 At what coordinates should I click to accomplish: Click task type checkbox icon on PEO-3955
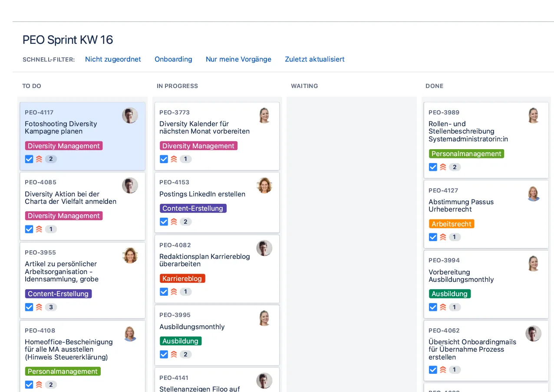pos(29,307)
